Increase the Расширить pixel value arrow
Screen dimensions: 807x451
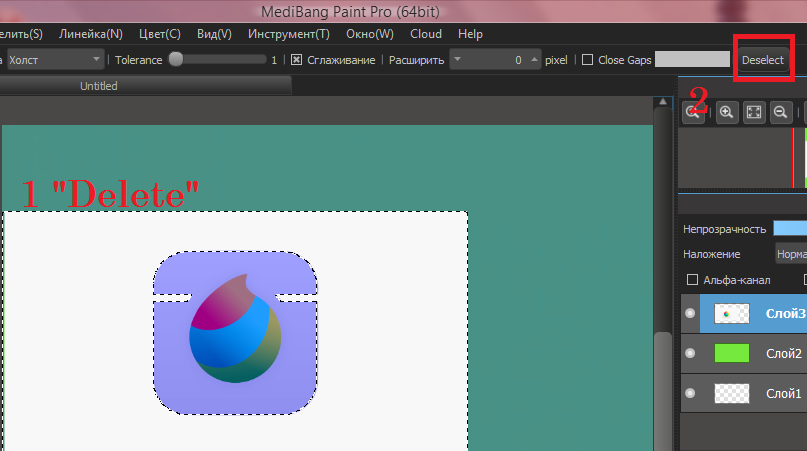coord(534,60)
